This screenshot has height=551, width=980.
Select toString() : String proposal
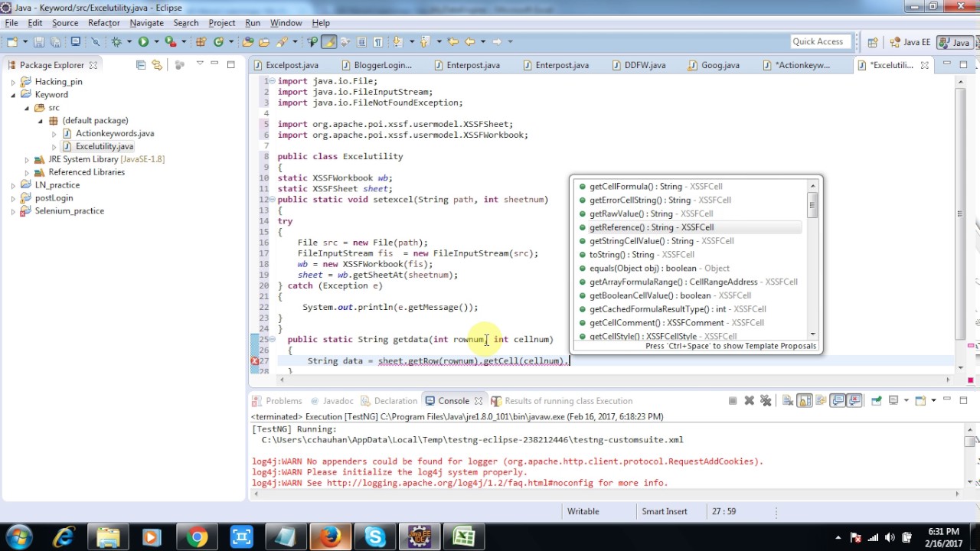click(x=690, y=254)
